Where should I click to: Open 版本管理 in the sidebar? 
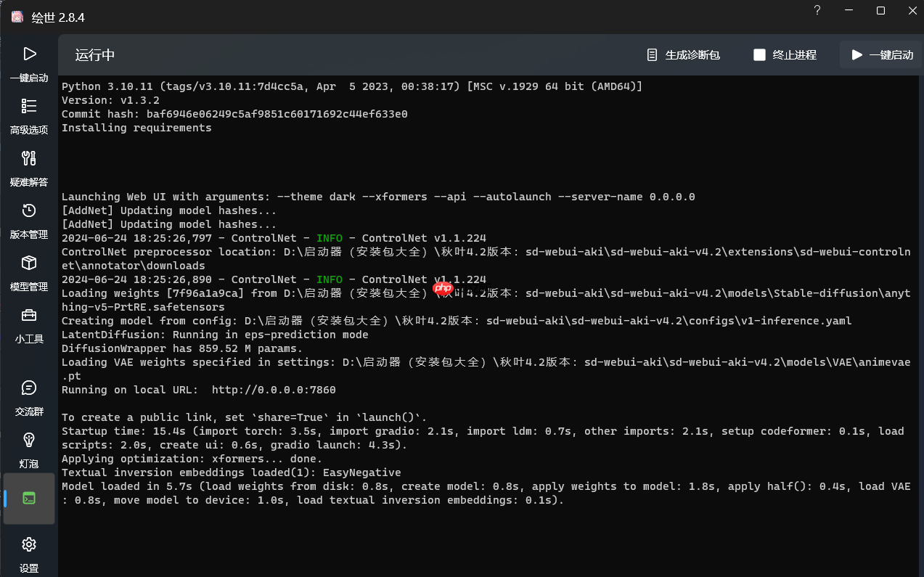(29, 220)
